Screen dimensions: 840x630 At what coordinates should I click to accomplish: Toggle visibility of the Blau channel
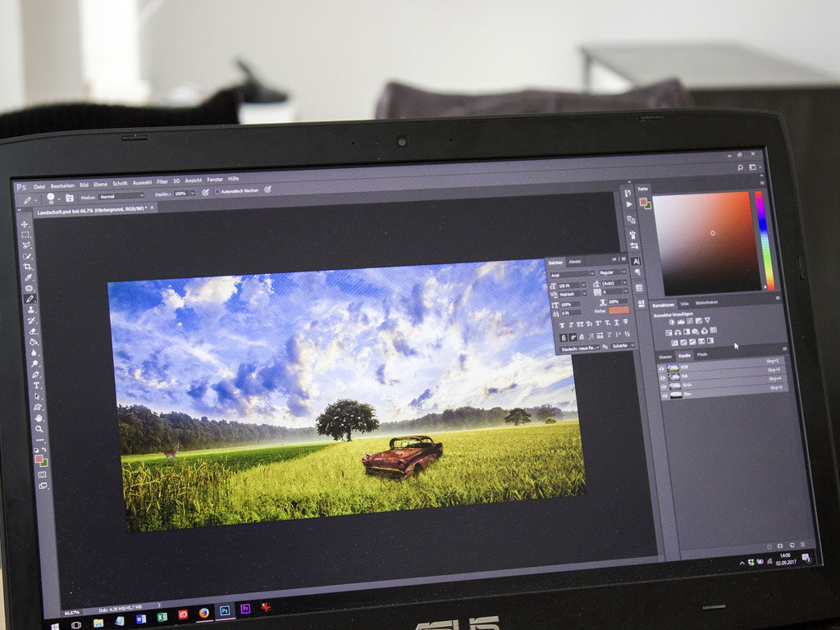coord(664,396)
